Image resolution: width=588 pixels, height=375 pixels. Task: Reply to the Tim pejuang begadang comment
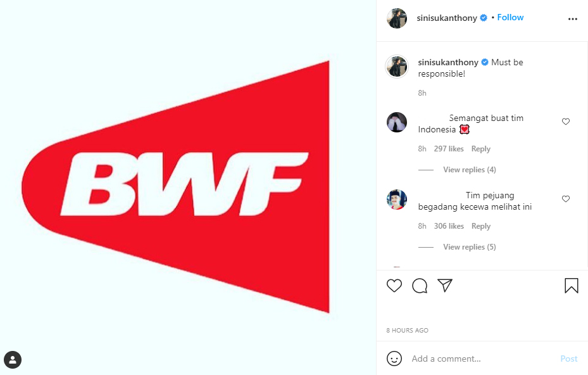coord(481,226)
